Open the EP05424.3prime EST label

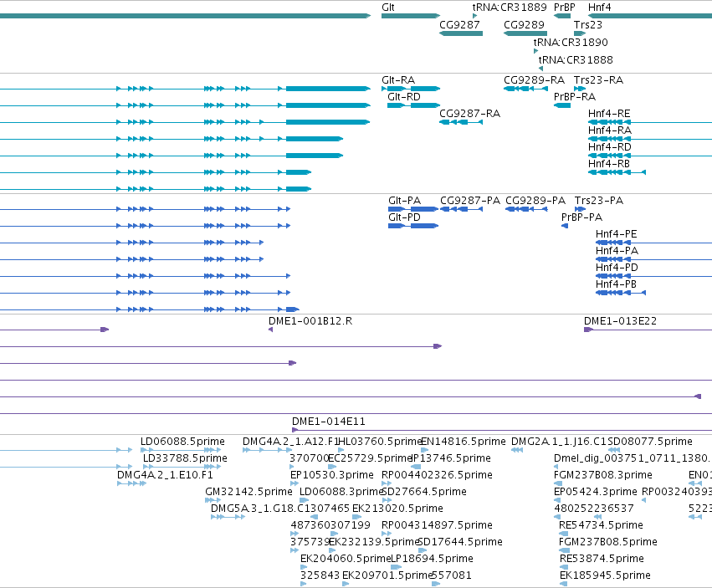[x=596, y=492]
